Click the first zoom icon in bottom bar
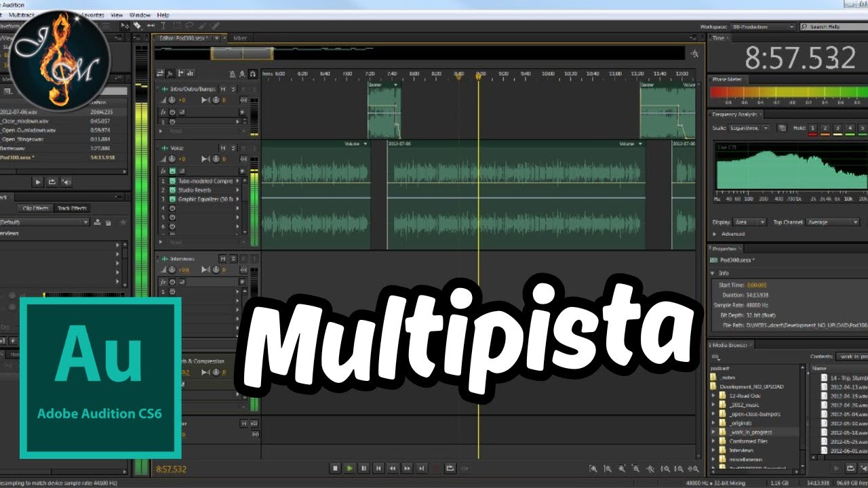 pos(593,468)
